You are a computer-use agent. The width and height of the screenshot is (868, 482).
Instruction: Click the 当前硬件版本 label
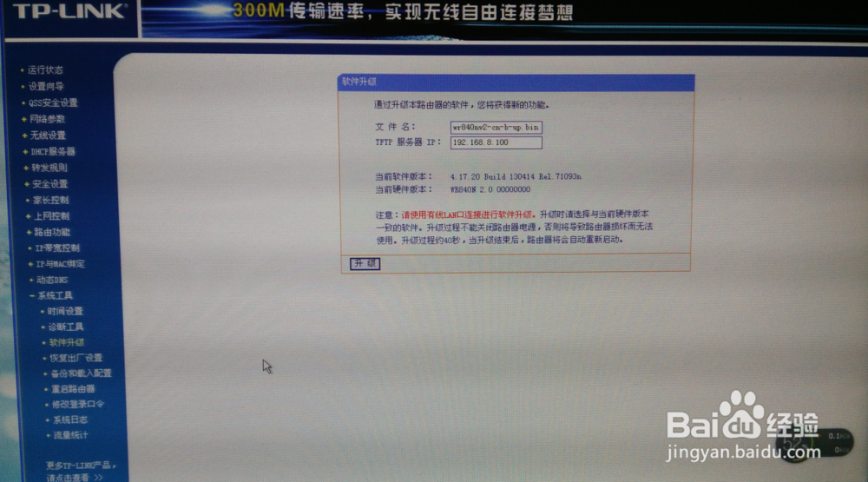[x=404, y=189]
